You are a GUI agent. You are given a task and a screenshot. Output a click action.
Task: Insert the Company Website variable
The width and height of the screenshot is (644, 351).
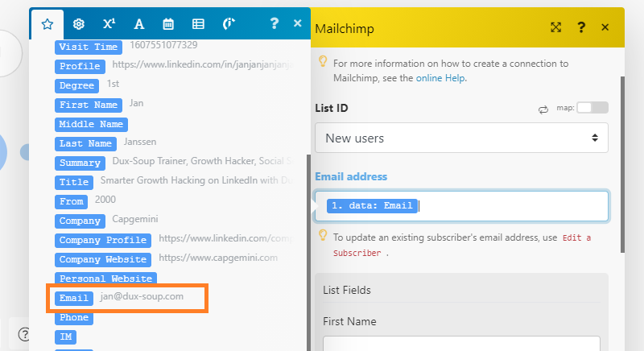[x=103, y=259]
